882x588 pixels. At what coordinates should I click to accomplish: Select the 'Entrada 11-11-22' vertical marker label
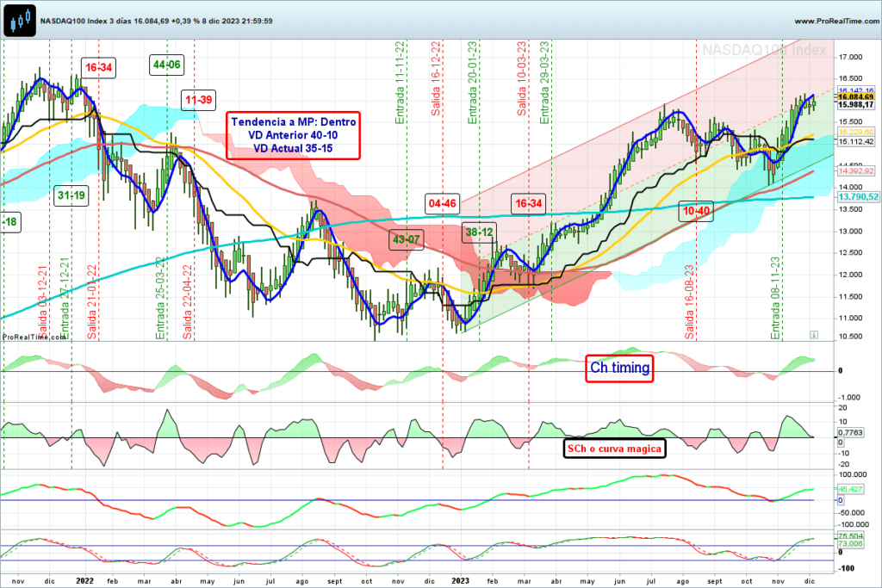400,83
